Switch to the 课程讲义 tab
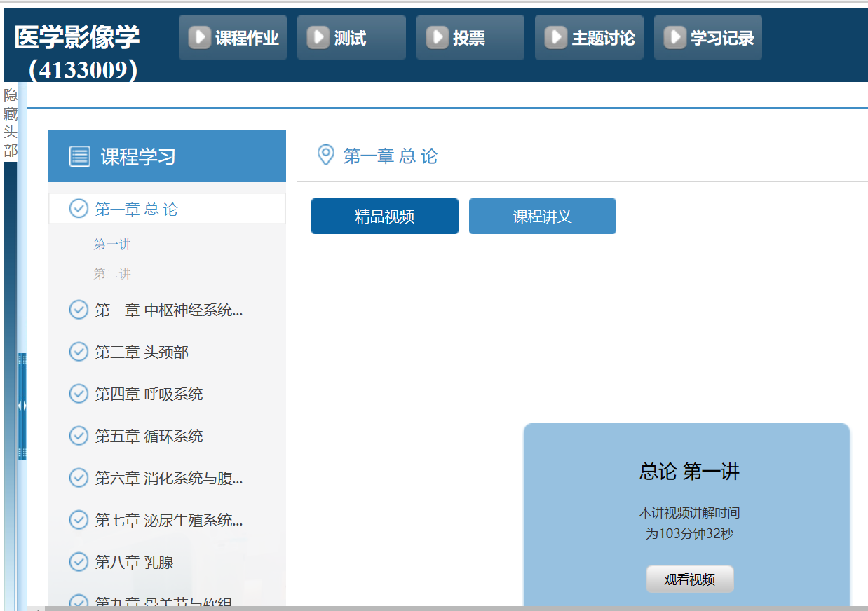 pos(542,217)
